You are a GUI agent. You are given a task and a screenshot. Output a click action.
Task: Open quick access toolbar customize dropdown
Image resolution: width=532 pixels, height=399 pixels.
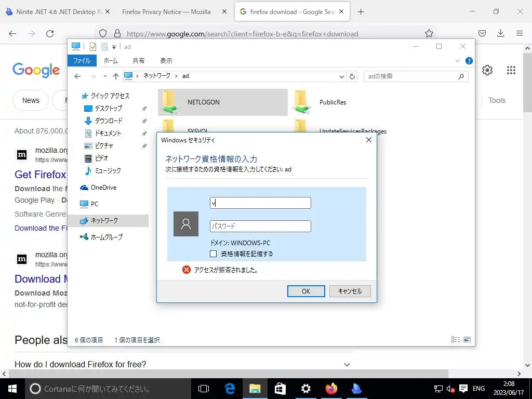[x=114, y=47]
